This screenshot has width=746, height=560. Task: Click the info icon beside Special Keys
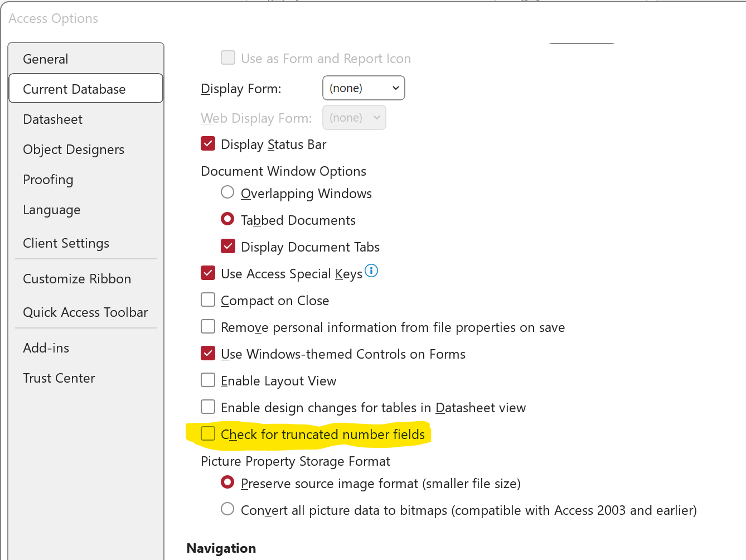371,271
